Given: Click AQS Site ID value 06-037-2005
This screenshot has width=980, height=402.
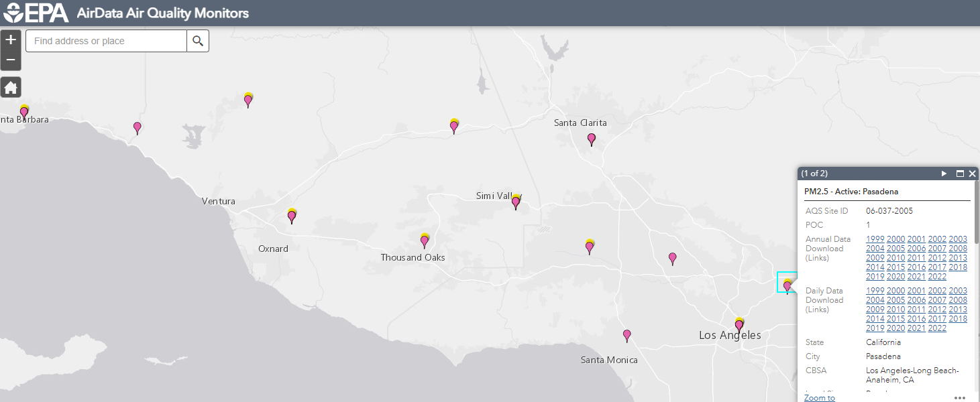Looking at the screenshot, I should tap(889, 211).
